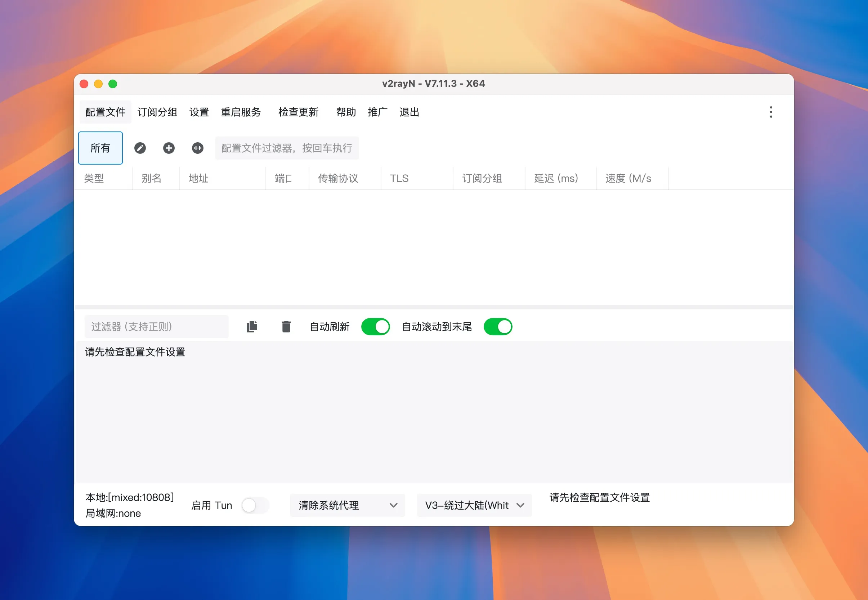Viewport: 868px width, 600px height.
Task: Clear the log with trash icon
Action: tap(286, 326)
